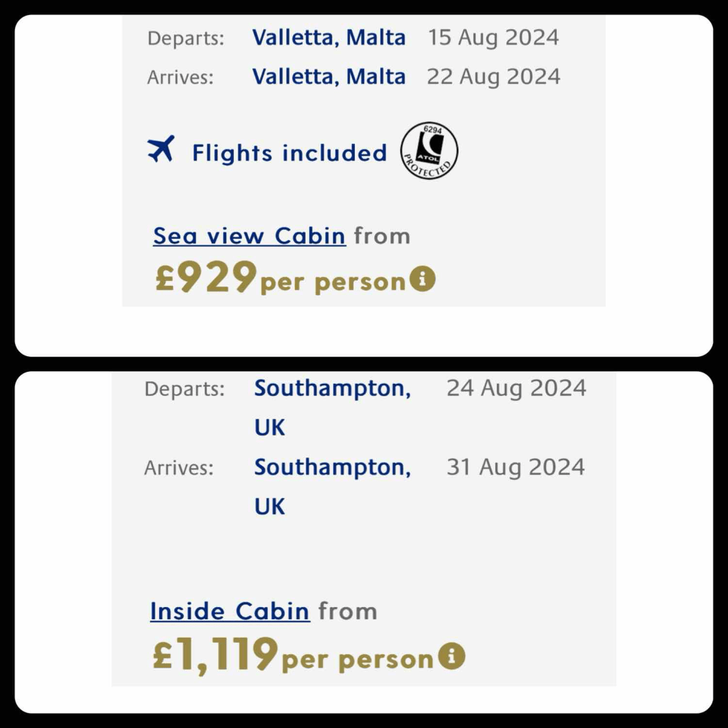Click the 24 Aug 2024 departure date

point(516,388)
